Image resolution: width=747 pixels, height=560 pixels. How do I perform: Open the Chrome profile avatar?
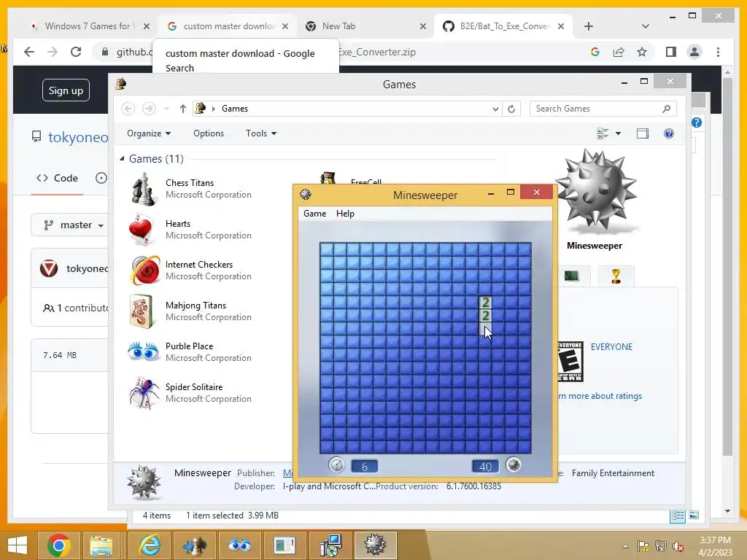click(x=694, y=52)
